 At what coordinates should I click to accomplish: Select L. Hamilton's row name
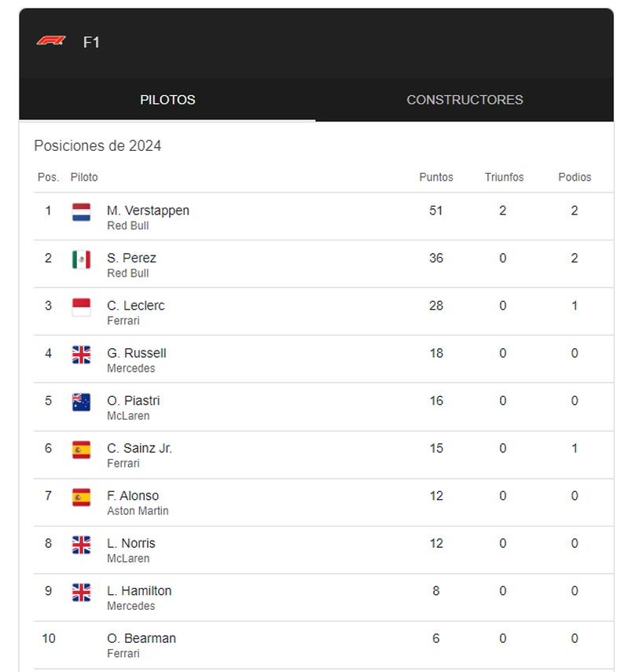139,590
